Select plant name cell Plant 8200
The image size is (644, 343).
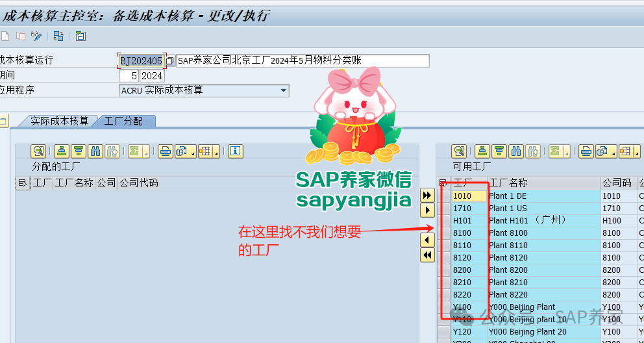tap(544, 270)
